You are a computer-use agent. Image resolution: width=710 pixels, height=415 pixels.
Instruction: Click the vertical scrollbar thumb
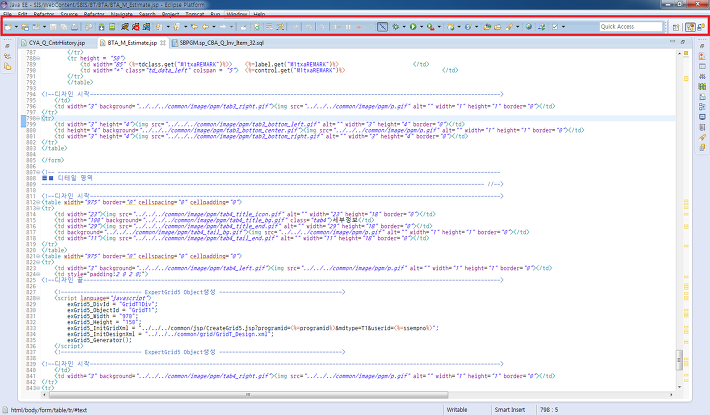[679, 360]
